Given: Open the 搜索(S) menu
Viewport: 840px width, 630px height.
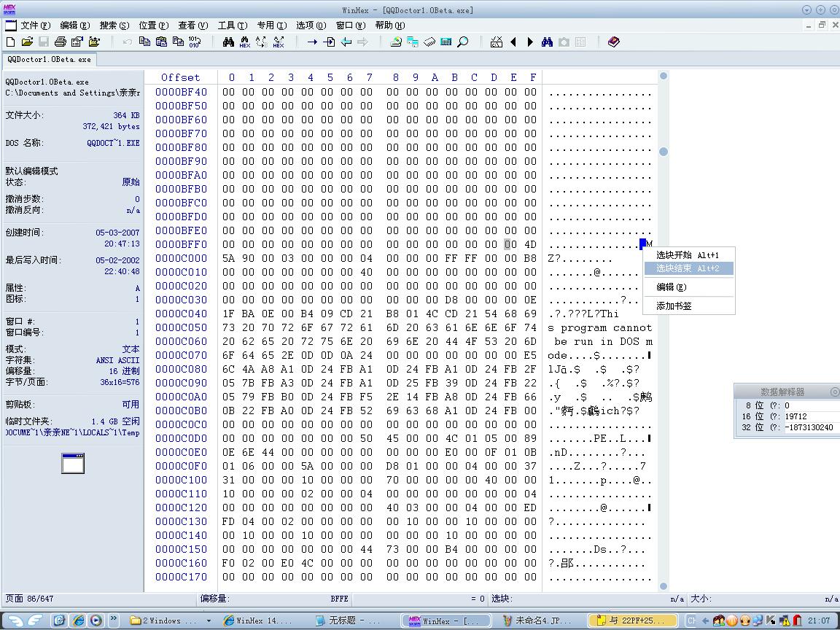Looking at the screenshot, I should [x=114, y=26].
